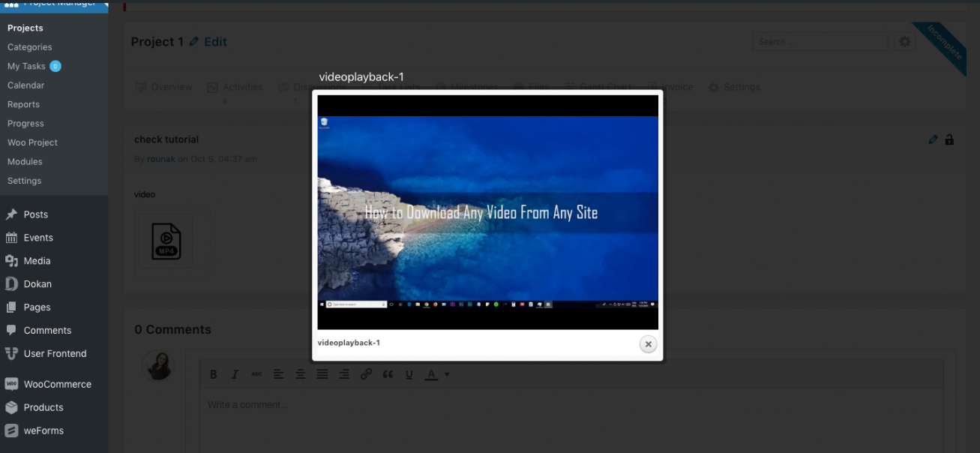Expand the text color dropdown arrow

[x=447, y=374]
